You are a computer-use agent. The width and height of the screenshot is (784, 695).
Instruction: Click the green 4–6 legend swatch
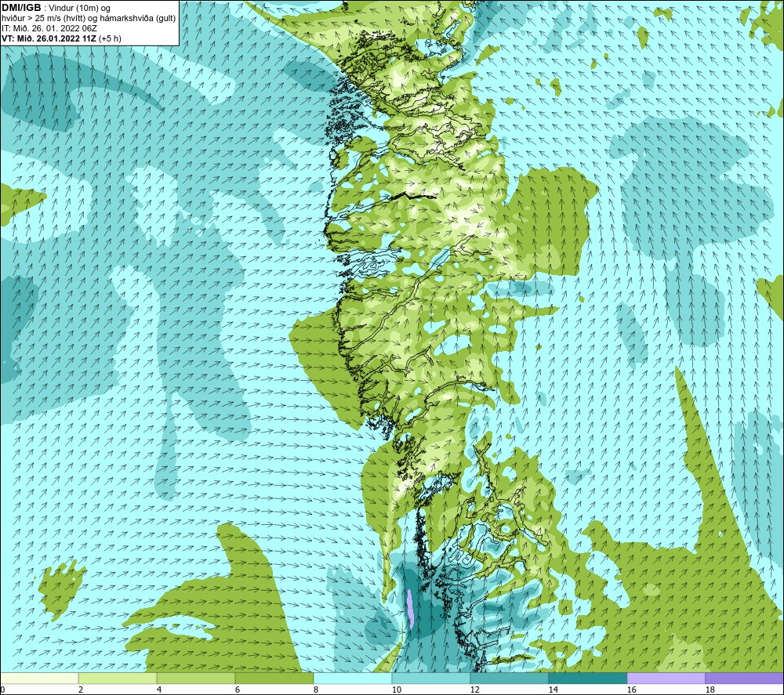pyautogui.click(x=196, y=678)
